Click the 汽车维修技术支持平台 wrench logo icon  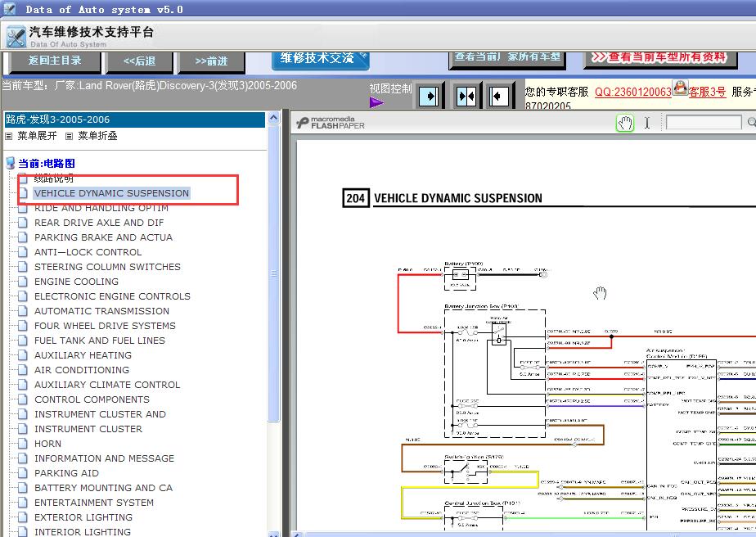pos(16,37)
